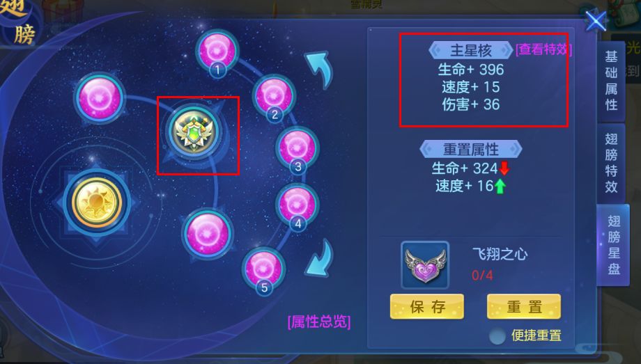Viewport: 641px width, 364px height.
Task: Switch to the 基础属性 tab
Action: pyautogui.click(x=611, y=81)
